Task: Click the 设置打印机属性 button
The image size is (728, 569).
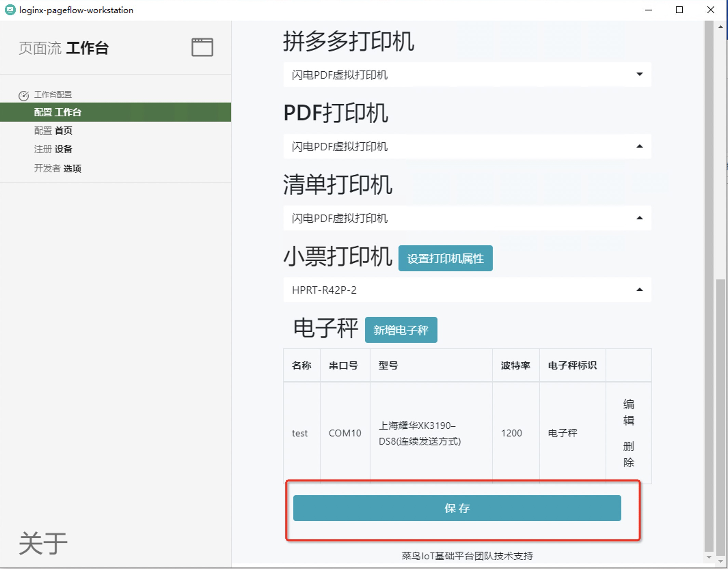Action: coord(445,259)
